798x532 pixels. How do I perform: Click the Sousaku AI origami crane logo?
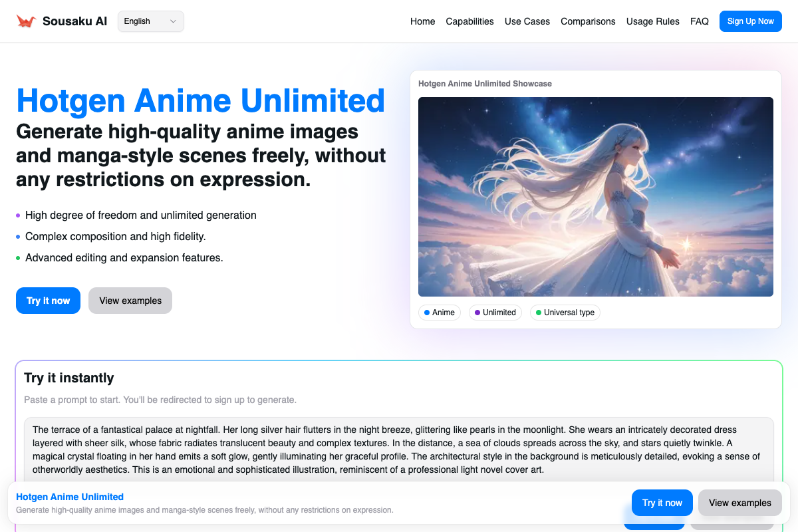(x=26, y=21)
